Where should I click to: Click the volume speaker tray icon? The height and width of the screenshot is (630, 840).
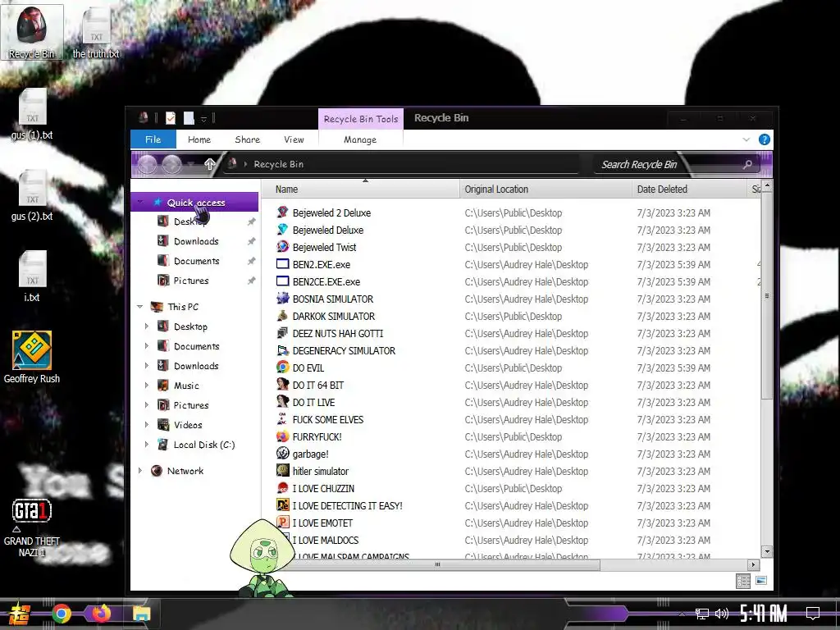(x=722, y=614)
